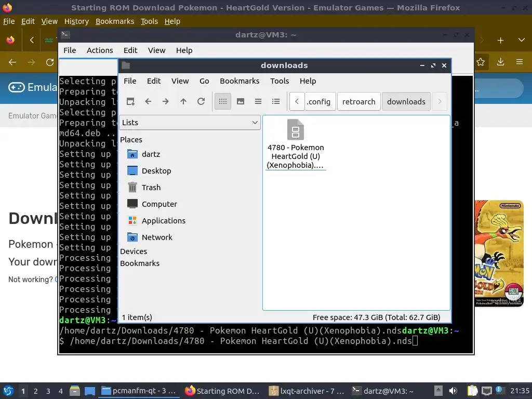Click the Emulator Games site logo
Viewport: 532px width, 399px height.
coord(33,87)
